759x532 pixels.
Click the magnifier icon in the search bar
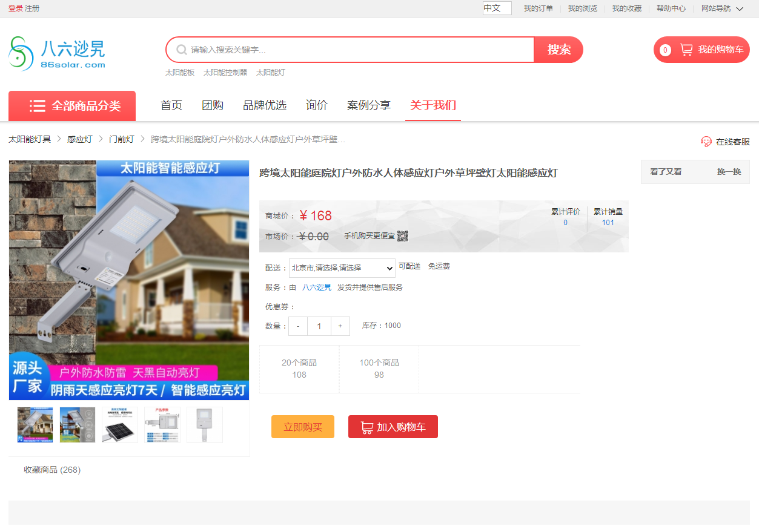(x=181, y=50)
